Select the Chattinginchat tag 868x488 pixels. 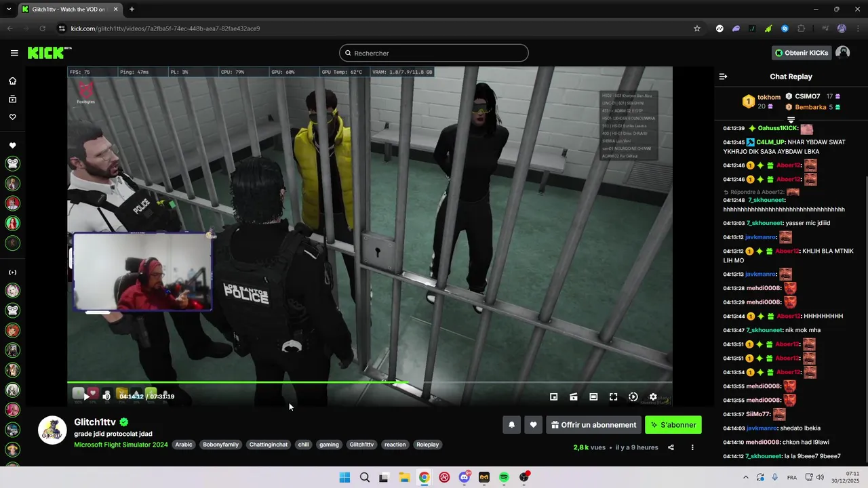click(x=269, y=445)
